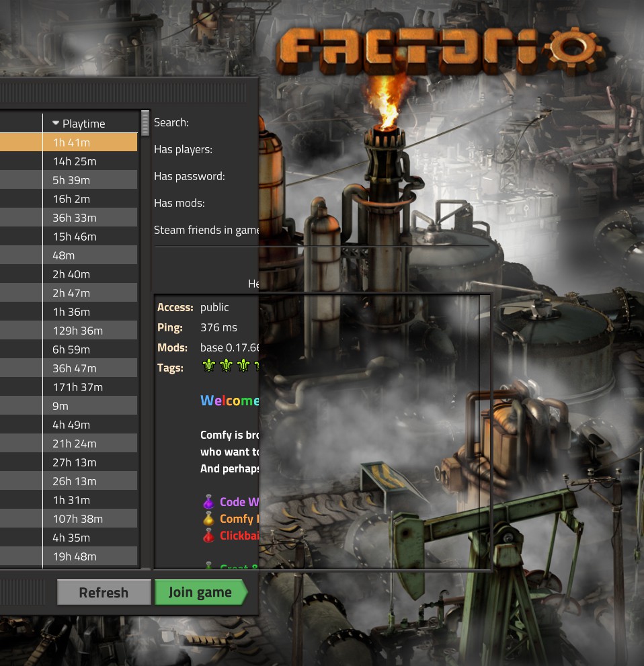644x666 pixels.
Task: Select the server with 36h 33m playtime
Action: point(69,218)
